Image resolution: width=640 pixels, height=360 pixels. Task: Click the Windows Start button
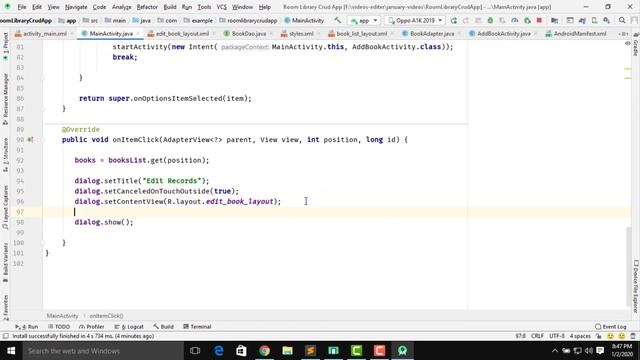[11, 351]
